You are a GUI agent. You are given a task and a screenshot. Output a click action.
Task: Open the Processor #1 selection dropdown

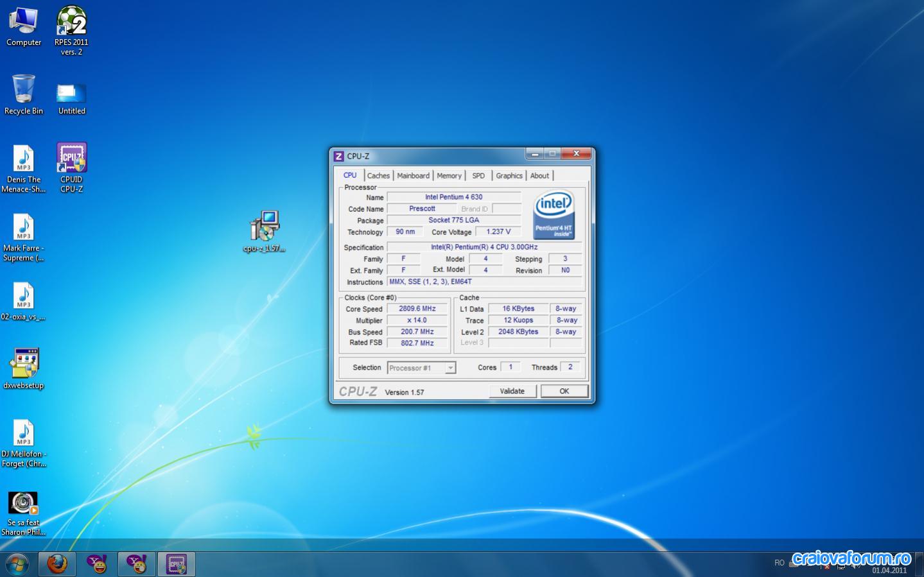[x=422, y=368]
